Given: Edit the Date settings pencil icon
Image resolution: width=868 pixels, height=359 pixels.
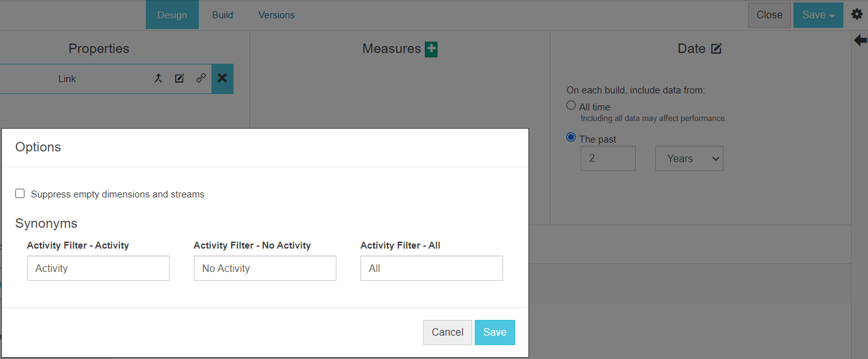Looking at the screenshot, I should pos(716,49).
